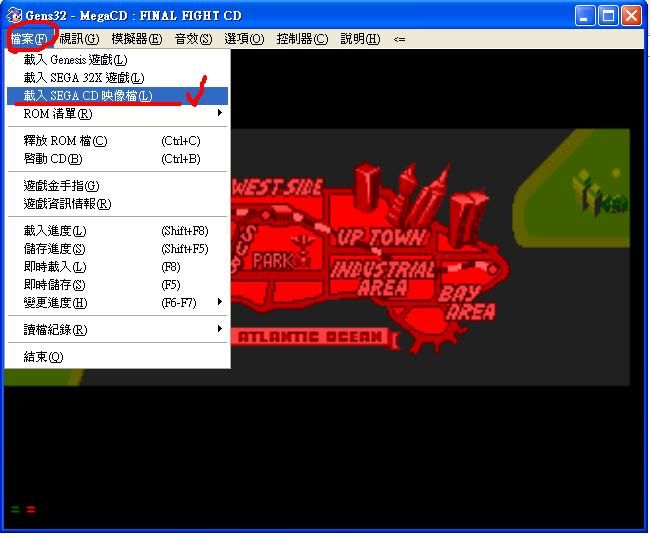Image resolution: width=650 pixels, height=539 pixels.
Task: Choose 即時載入(L)
Action: [x=117, y=267]
